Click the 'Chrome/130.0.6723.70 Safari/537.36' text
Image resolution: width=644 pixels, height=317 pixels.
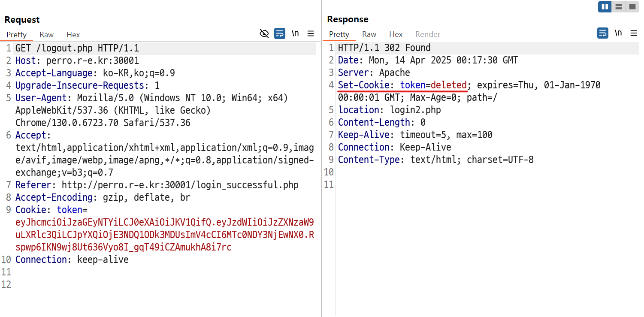click(103, 123)
